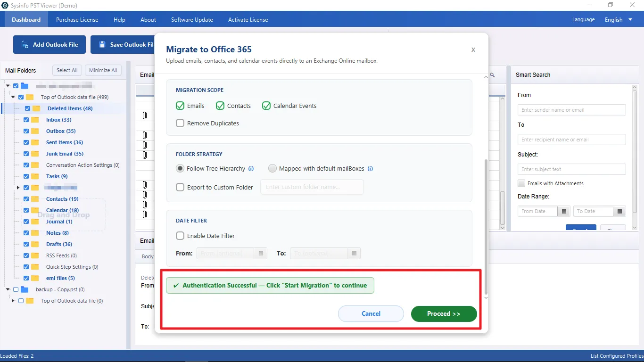
Task: Click the info icon beside Follow Tree Hierarchy
Action: 251,168
